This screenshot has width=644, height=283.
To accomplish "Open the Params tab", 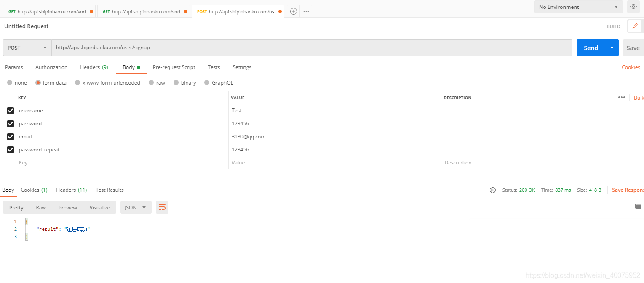I will 14,67.
